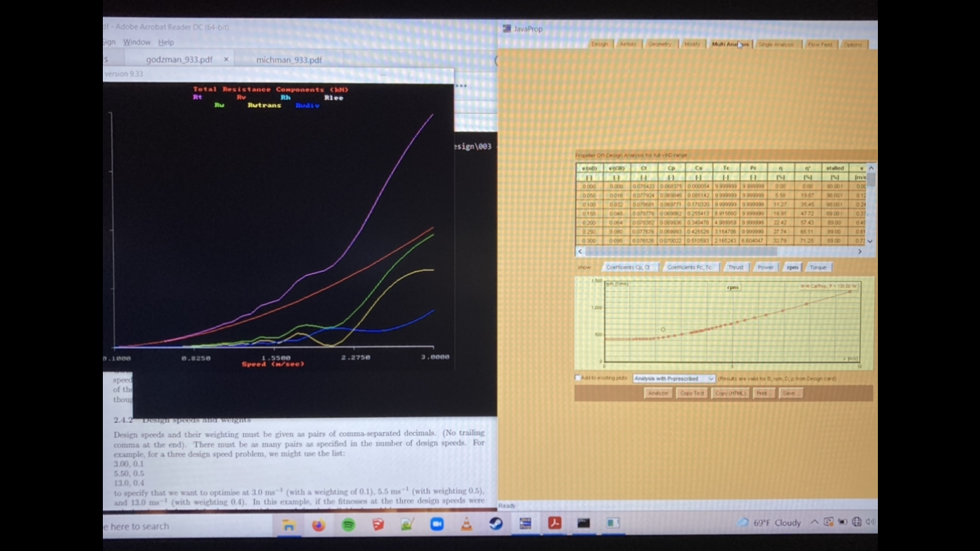Close the godzman_933.pdf tab
The width and height of the screenshot is (980, 551).
tap(226, 60)
